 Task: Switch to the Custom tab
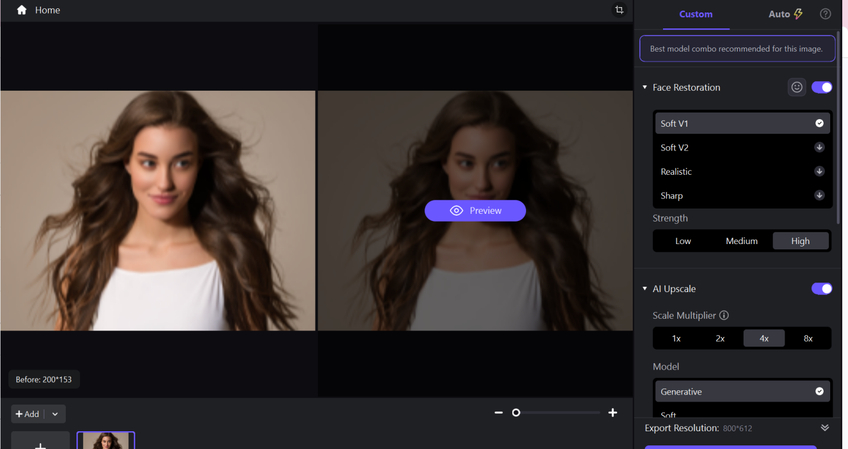695,14
